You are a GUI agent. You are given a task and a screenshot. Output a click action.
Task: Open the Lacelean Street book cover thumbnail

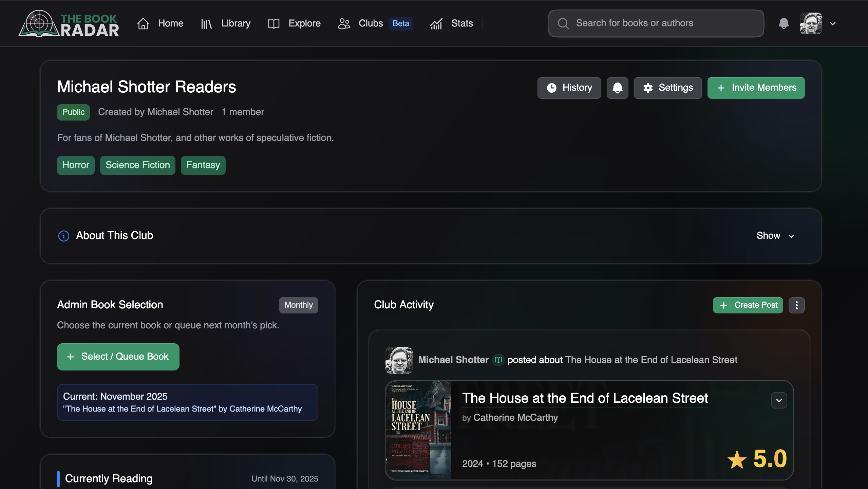point(419,430)
